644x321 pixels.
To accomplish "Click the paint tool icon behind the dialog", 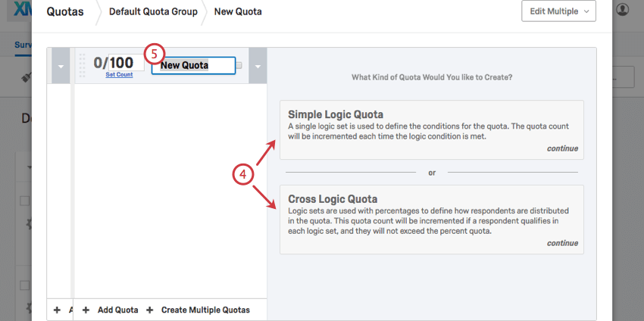I will [x=27, y=78].
